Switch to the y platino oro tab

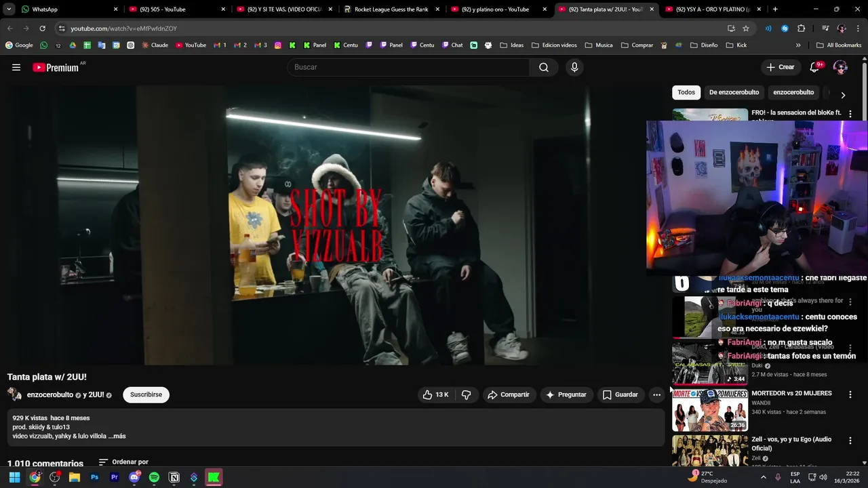[x=498, y=9]
